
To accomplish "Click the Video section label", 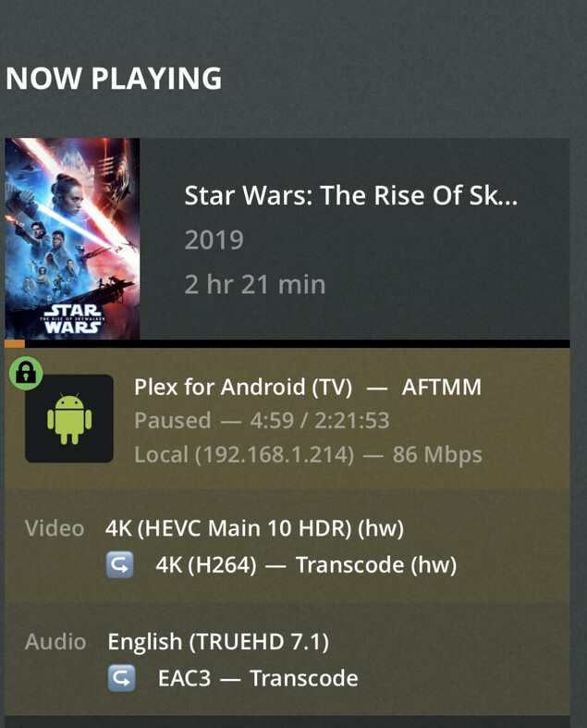I will click(x=55, y=528).
